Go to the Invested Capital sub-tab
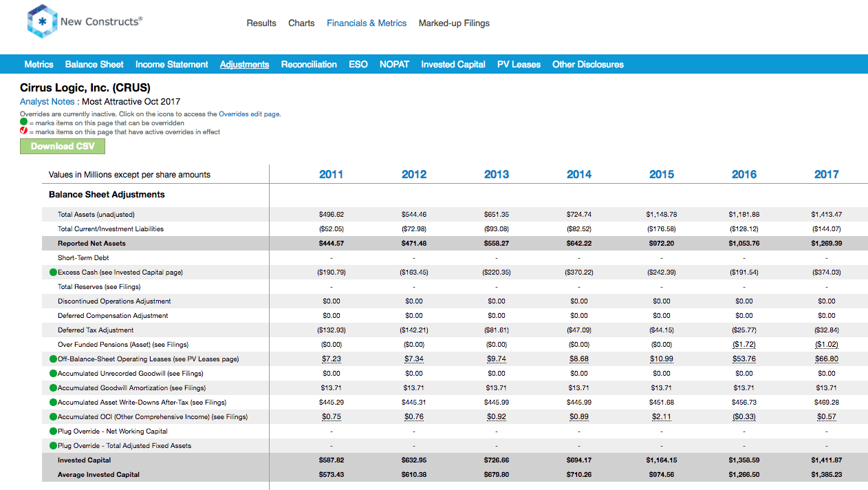 [x=453, y=64]
